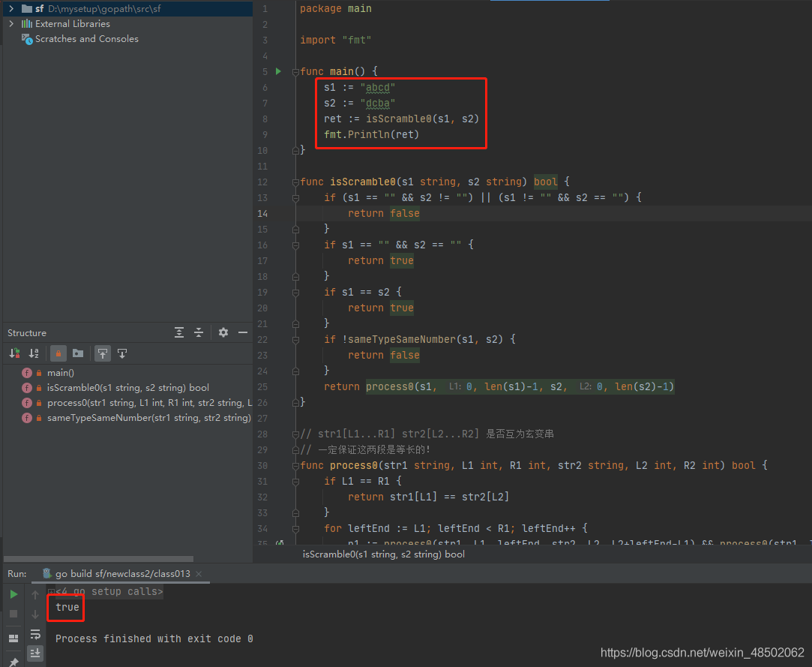Image resolution: width=812 pixels, height=667 pixels.
Task: Expand the 4 go setup calls fold
Action: point(51,591)
